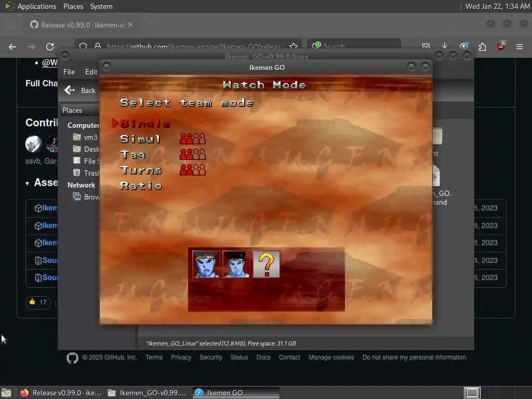Click the first contributor avatar
Screen dimensions: 532x399
click(x=33, y=144)
